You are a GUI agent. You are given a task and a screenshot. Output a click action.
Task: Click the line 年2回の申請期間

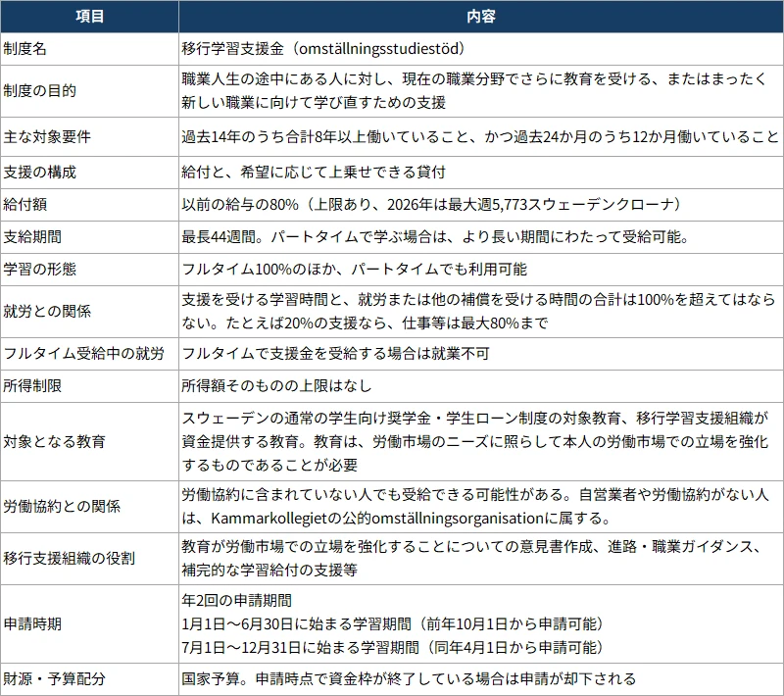click(236, 601)
